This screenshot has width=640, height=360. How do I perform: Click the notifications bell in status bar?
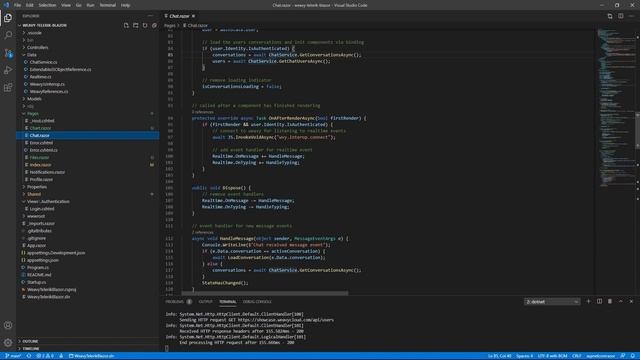(x=633, y=356)
